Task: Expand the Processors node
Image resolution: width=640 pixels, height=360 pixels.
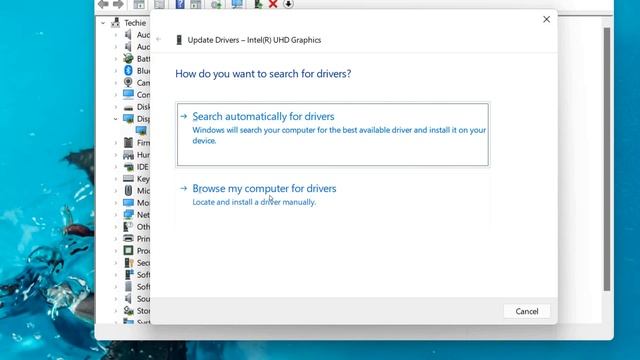Action: click(x=116, y=251)
